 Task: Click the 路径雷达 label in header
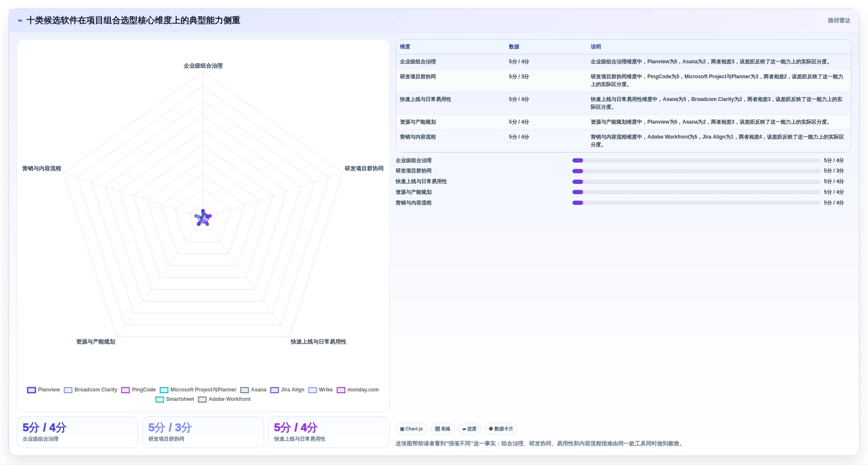839,21
